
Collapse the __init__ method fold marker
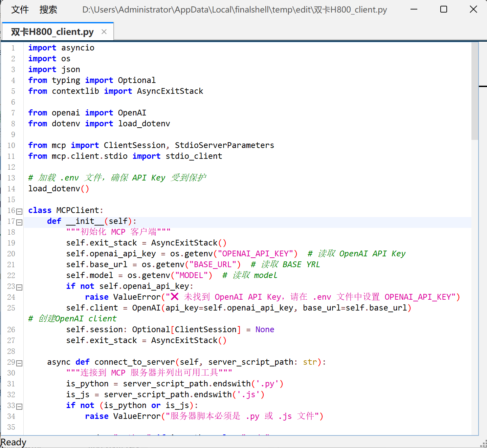pos(19,222)
